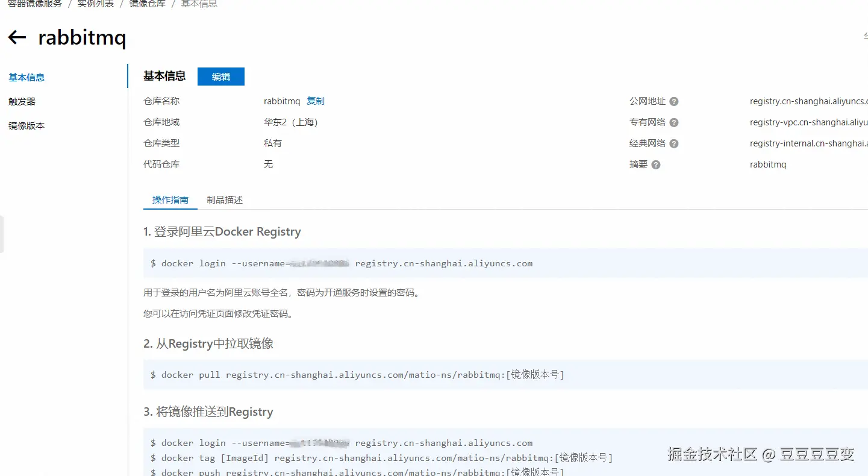868x476 pixels.
Task: Click the 代码仓库 field label
Action: 161,164
